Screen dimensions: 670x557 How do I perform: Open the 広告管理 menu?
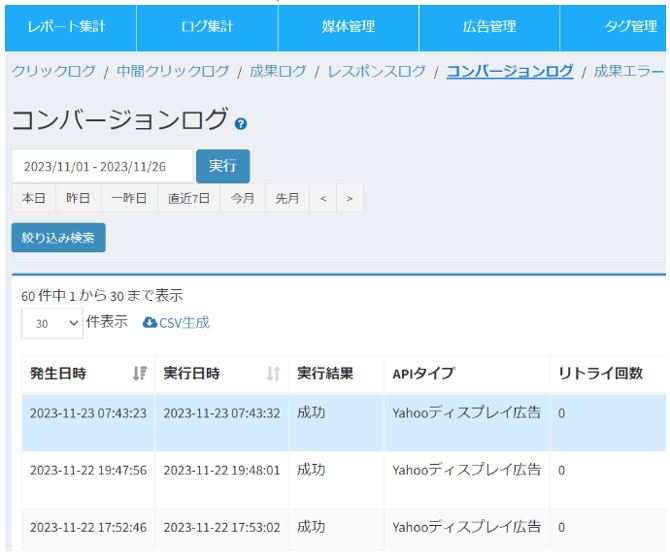tap(489, 27)
